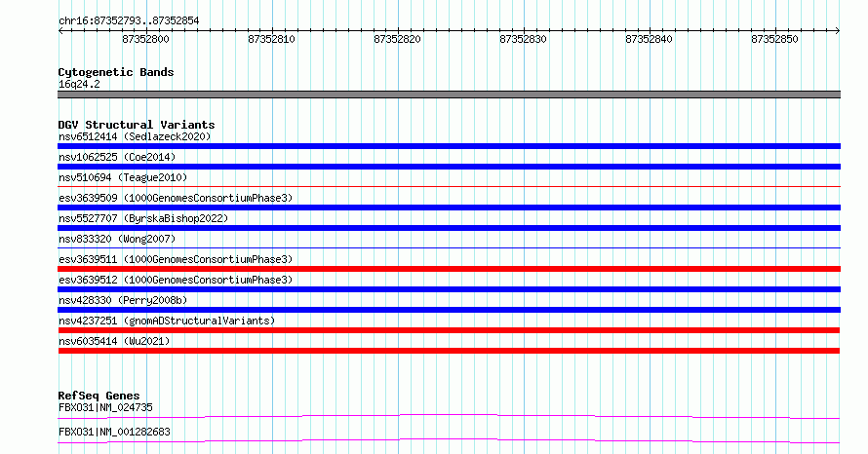868x454 pixels.
Task: Select the magenta FBXO31 NM_024735 transcript line
Action: click(x=449, y=416)
